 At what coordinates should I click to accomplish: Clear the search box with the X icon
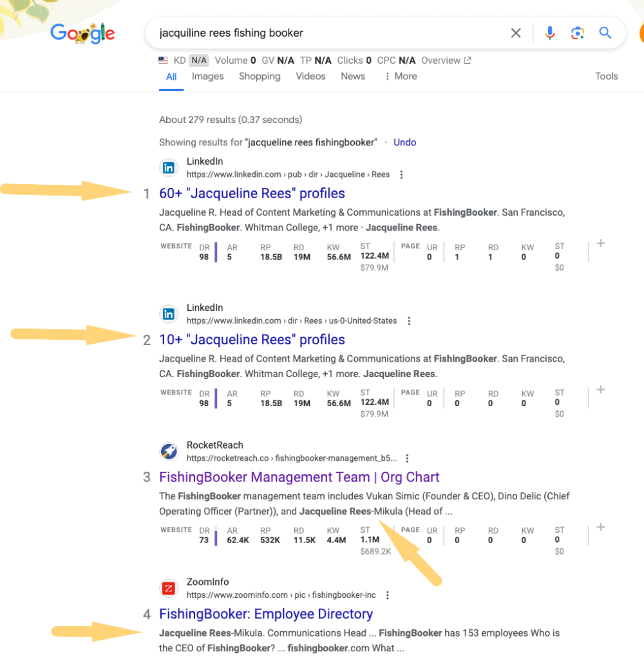[x=516, y=33]
